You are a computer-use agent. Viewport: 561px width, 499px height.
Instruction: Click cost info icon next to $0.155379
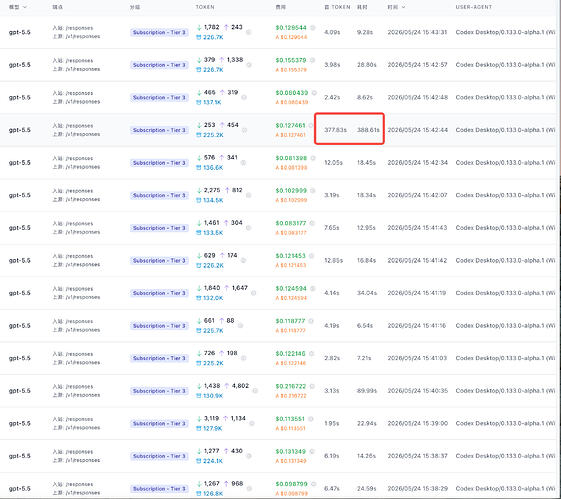click(x=312, y=60)
